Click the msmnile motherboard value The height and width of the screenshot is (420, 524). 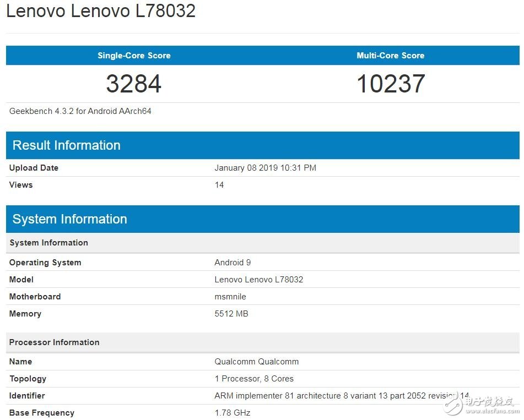(230, 297)
